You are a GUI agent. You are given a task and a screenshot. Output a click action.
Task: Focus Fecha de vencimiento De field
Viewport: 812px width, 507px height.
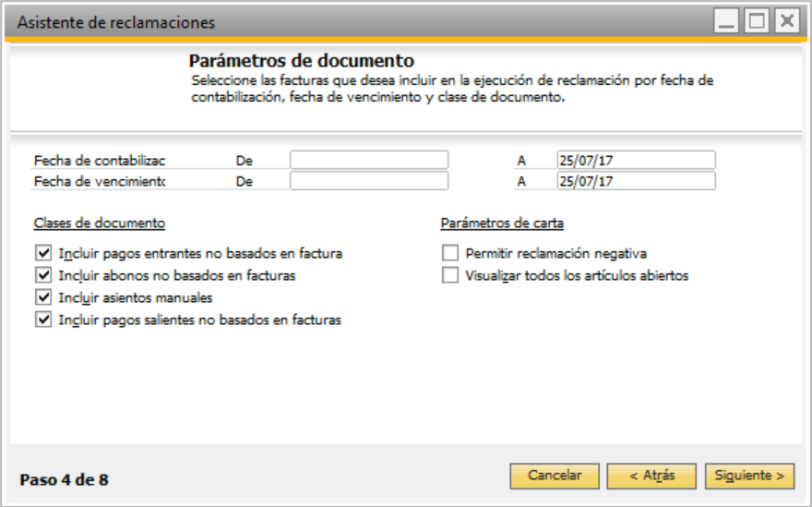[x=369, y=181]
